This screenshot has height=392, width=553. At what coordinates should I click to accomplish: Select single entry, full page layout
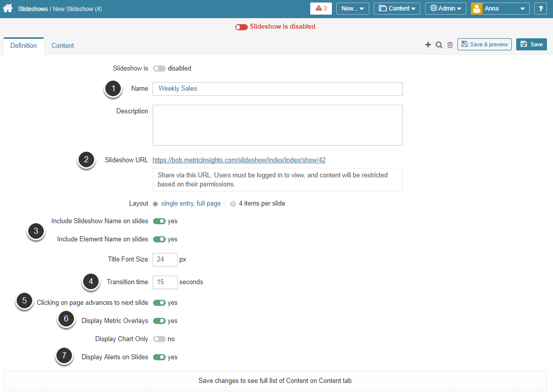click(155, 204)
